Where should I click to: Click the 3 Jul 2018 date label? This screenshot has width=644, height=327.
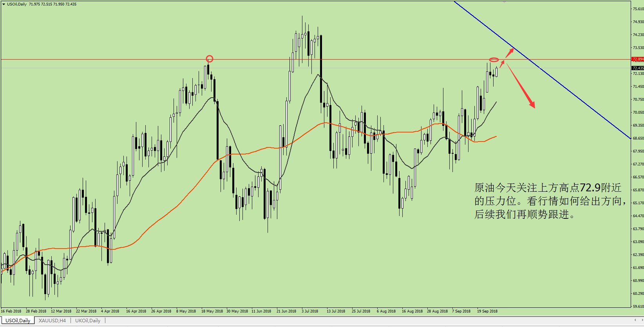pos(310,311)
